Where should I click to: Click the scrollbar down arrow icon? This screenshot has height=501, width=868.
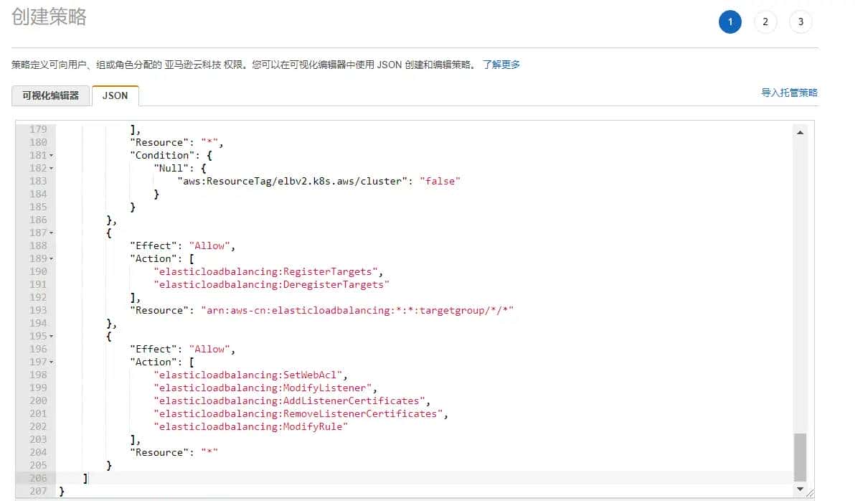(801, 487)
